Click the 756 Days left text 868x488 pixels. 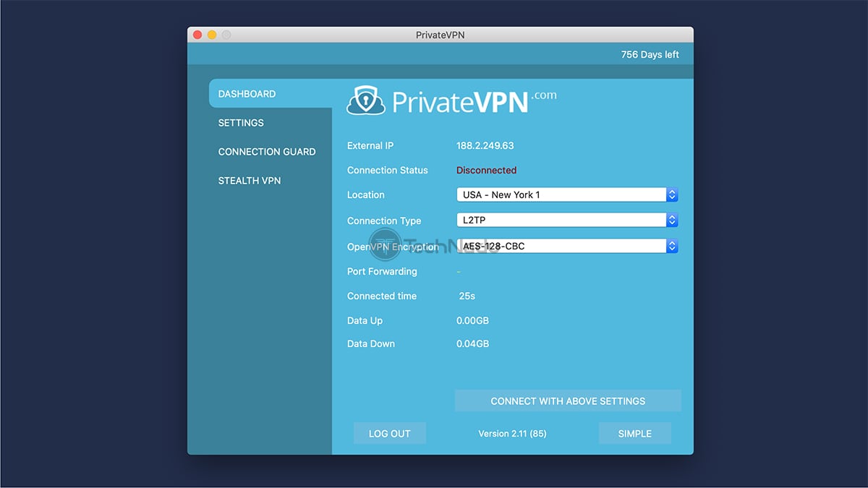point(650,54)
